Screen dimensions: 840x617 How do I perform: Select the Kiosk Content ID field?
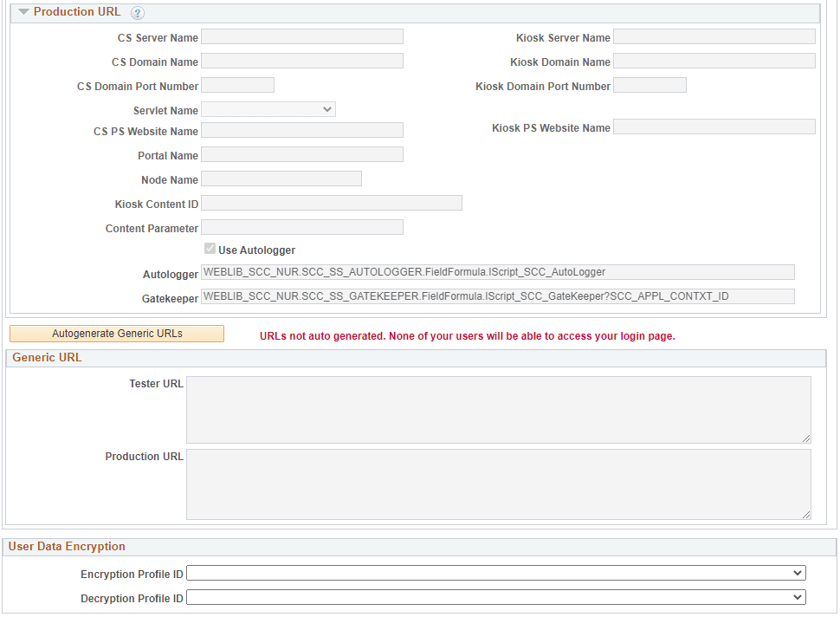pos(331,203)
